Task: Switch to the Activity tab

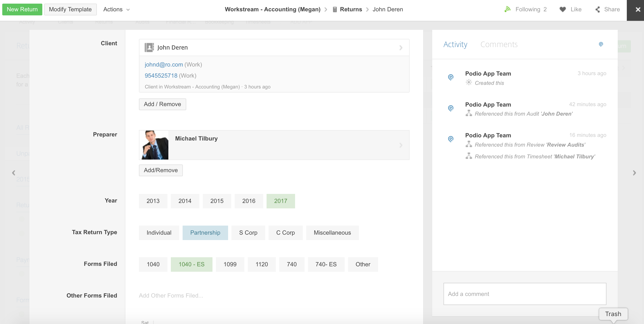Action: click(455, 44)
